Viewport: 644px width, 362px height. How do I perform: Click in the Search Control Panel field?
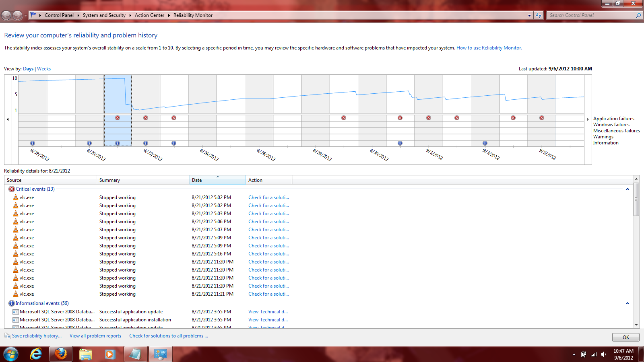click(591, 15)
